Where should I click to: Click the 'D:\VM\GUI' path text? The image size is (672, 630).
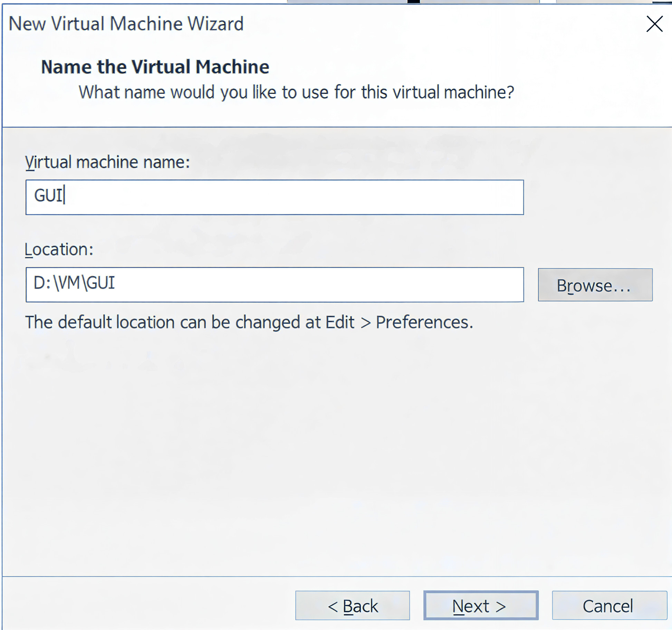74,283
